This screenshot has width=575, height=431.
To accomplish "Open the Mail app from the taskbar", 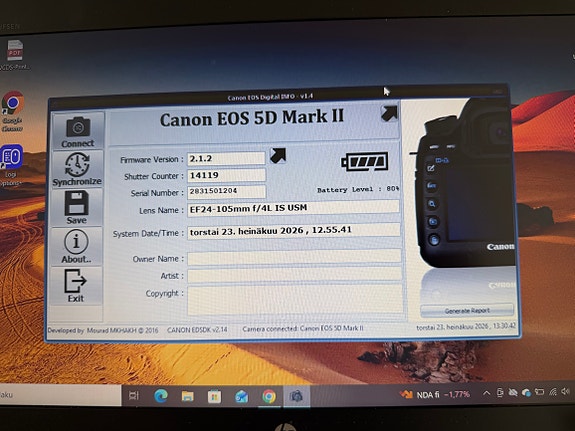I will (242, 397).
